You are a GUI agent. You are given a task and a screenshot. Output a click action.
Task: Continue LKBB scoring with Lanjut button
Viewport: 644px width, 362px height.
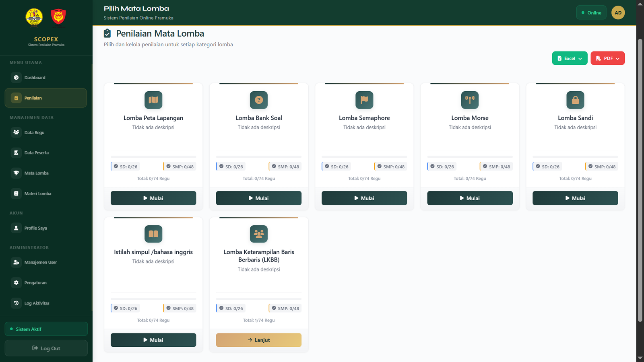point(259,340)
